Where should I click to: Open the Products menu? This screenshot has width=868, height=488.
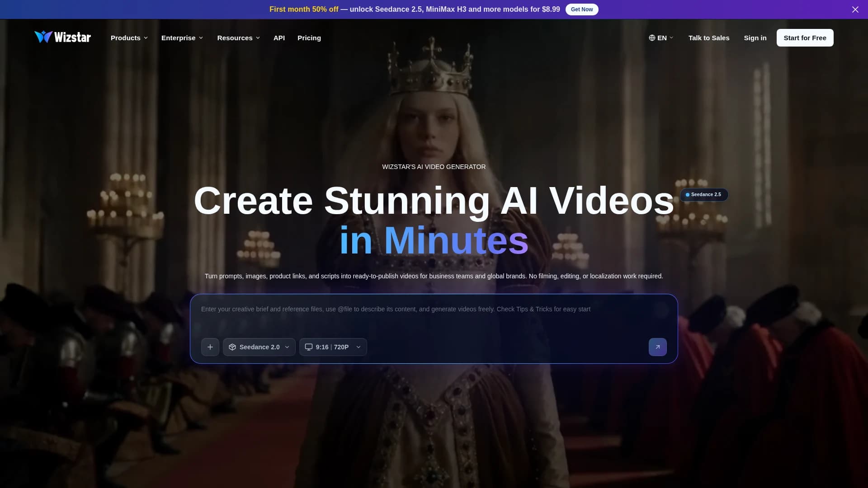coord(129,38)
